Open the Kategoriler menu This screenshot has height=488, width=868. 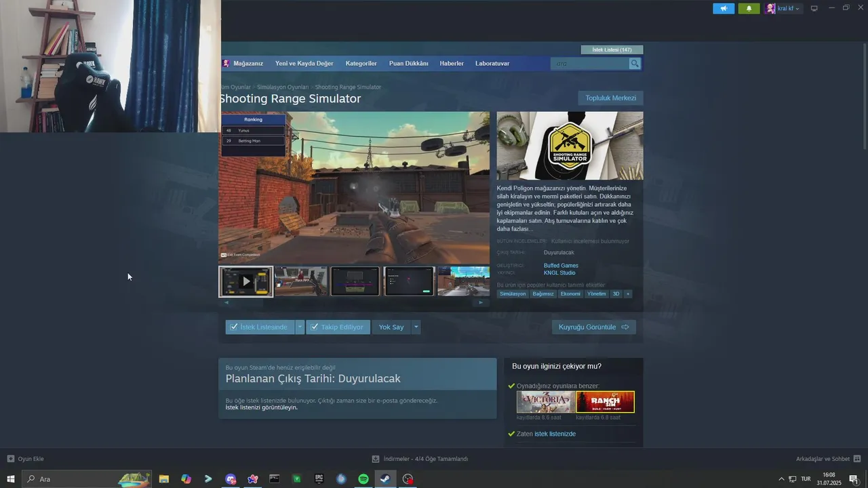(361, 63)
